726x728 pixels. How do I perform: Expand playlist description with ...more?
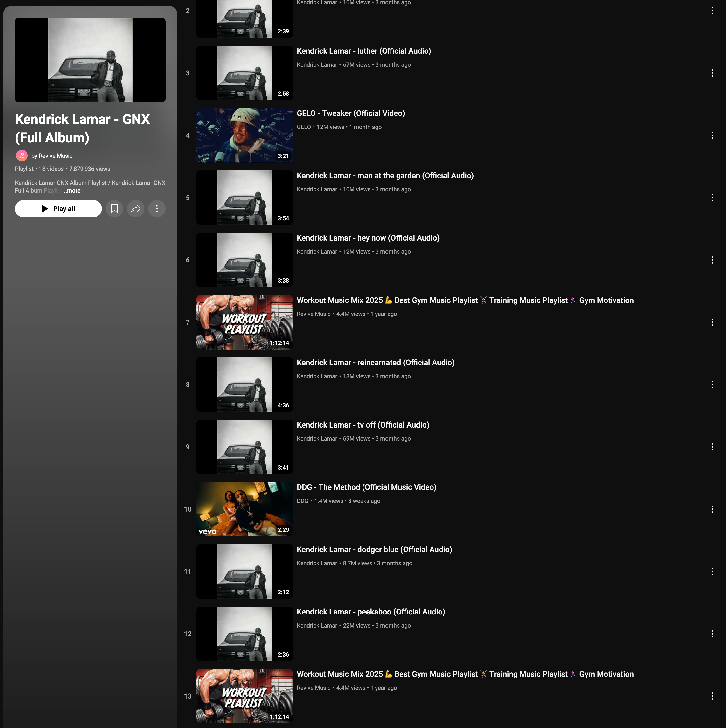click(x=71, y=191)
